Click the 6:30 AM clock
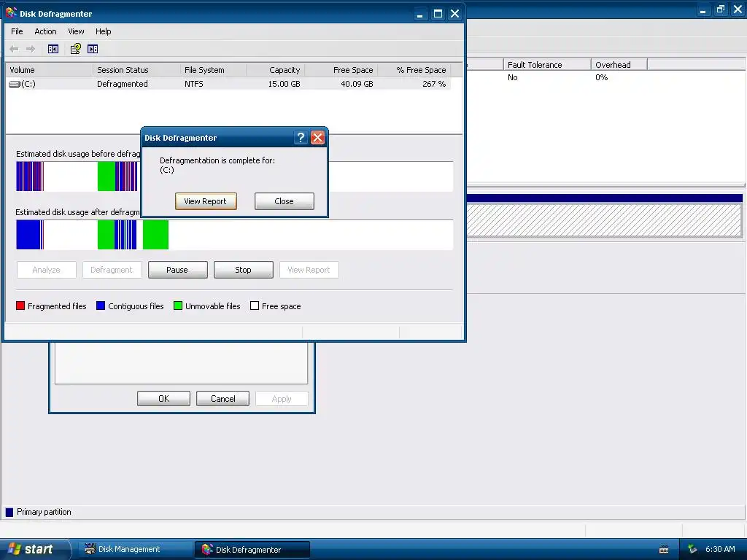The height and width of the screenshot is (560, 747). 720,550
